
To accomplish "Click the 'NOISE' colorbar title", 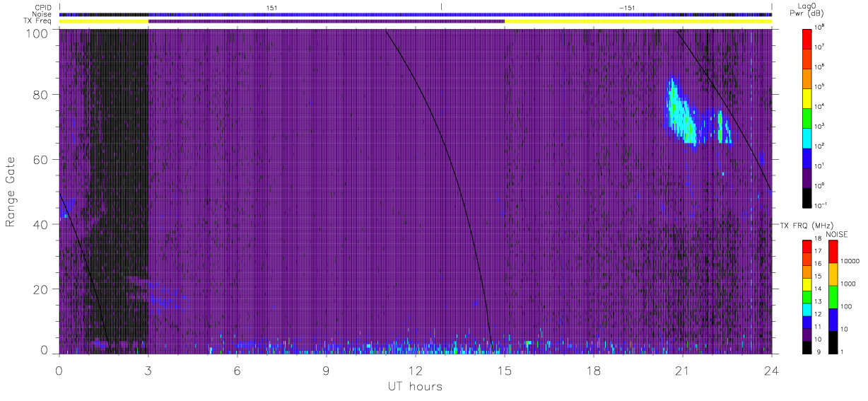I will pyautogui.click(x=838, y=234).
